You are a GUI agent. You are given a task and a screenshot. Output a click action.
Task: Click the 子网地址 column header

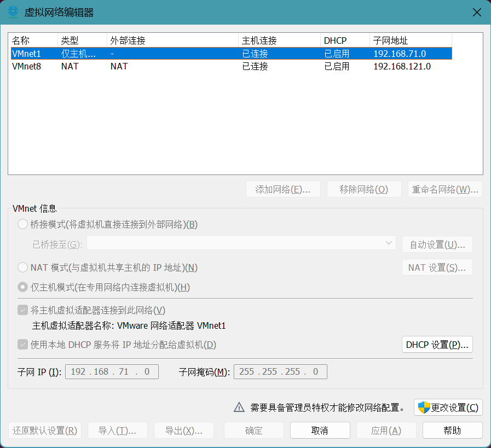point(411,40)
